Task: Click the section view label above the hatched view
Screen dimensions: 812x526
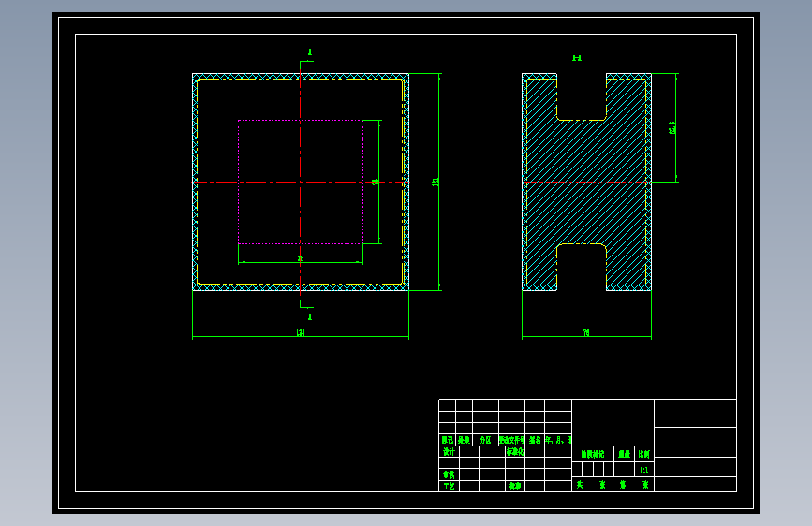Action: point(577,58)
